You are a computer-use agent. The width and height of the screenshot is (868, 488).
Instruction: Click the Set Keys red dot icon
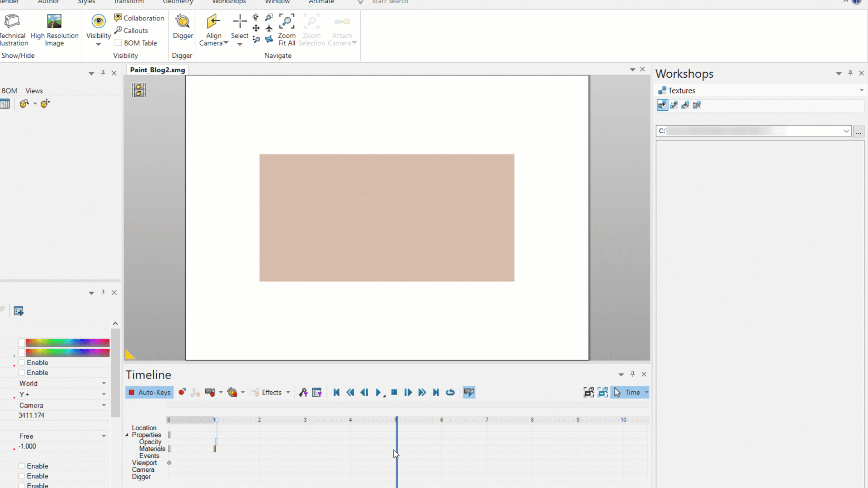coord(182,392)
